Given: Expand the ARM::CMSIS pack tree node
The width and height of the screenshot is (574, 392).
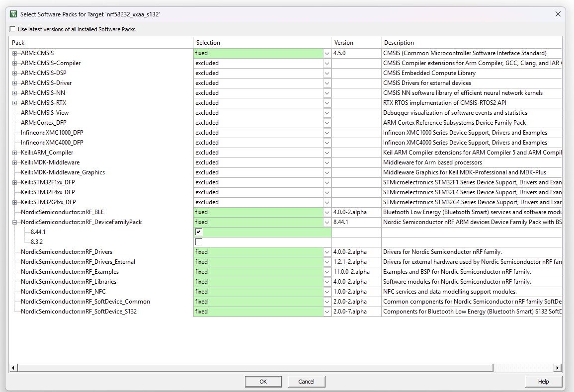Looking at the screenshot, I should point(15,53).
